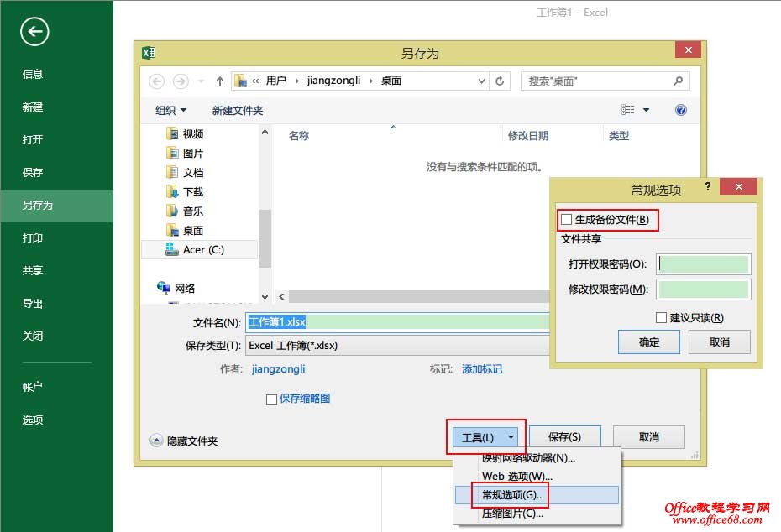Click the 新建文件夹 button
781x532 pixels.
tap(238, 110)
